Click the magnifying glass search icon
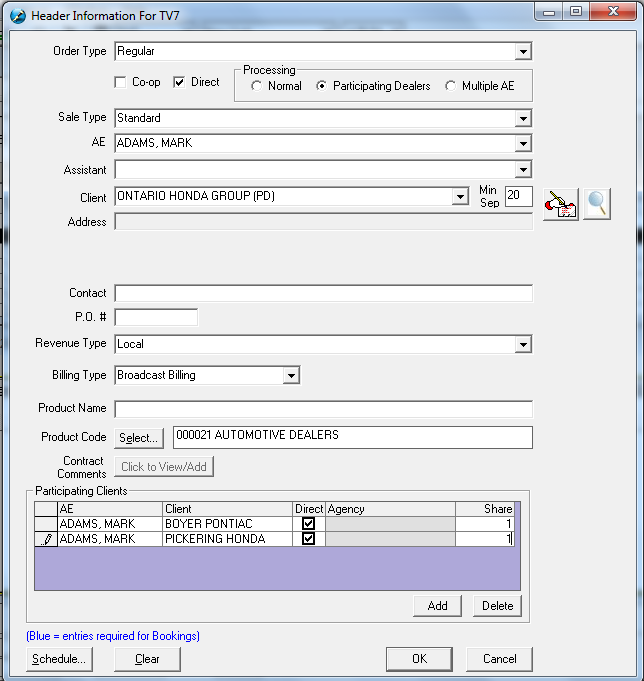 [597, 204]
